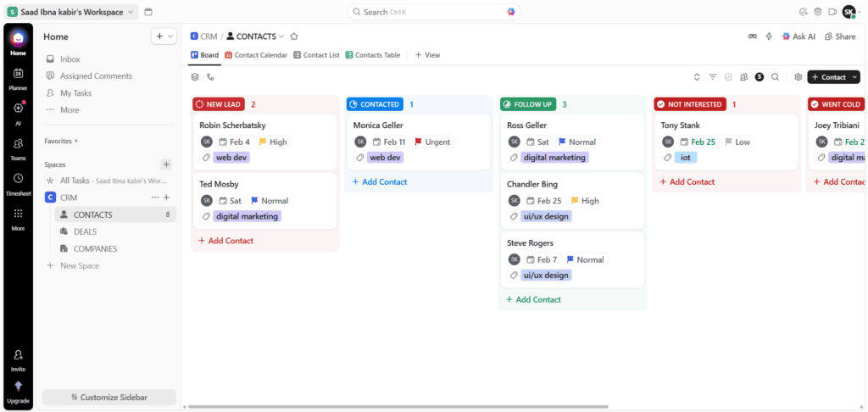
Task: Click the expand/collapse arrows icon in toolbar
Action: coord(697,77)
